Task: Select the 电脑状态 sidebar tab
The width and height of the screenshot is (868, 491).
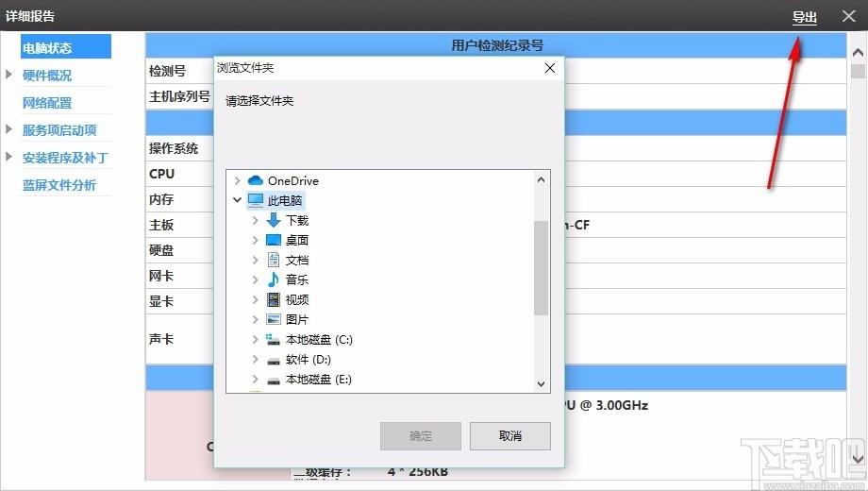Action: [x=66, y=46]
